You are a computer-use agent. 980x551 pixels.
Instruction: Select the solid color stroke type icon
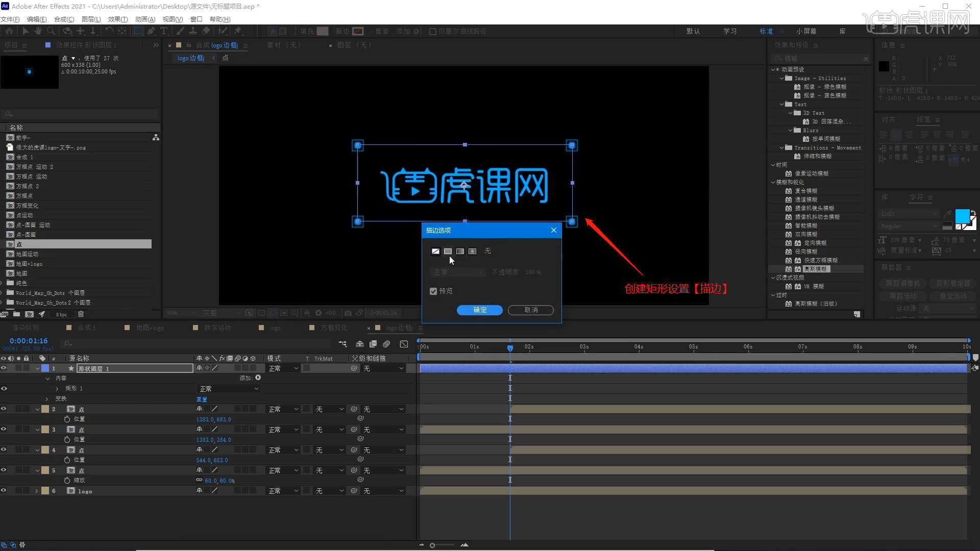click(448, 251)
